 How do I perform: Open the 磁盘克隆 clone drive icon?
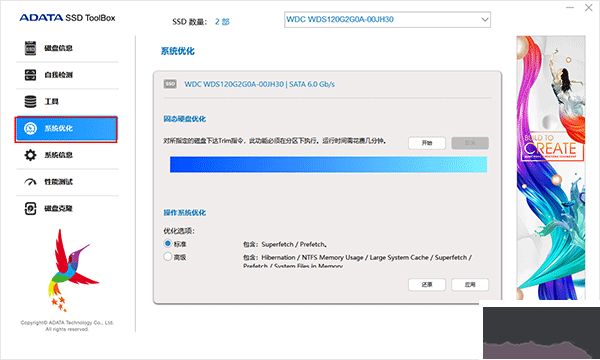pos(30,209)
